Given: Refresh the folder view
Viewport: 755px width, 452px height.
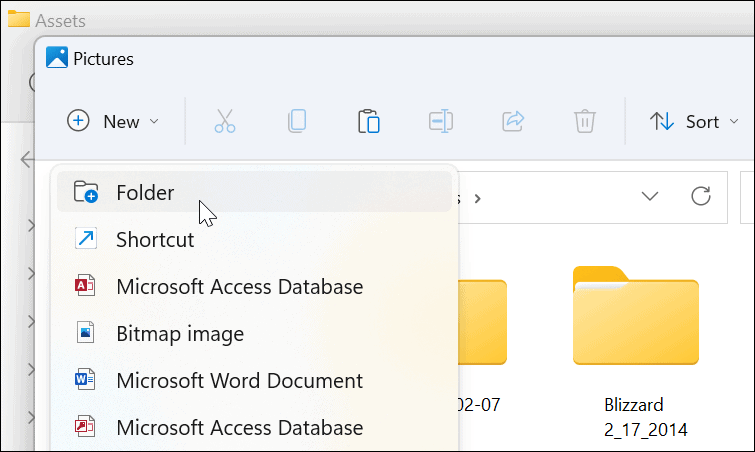Looking at the screenshot, I should [x=701, y=196].
